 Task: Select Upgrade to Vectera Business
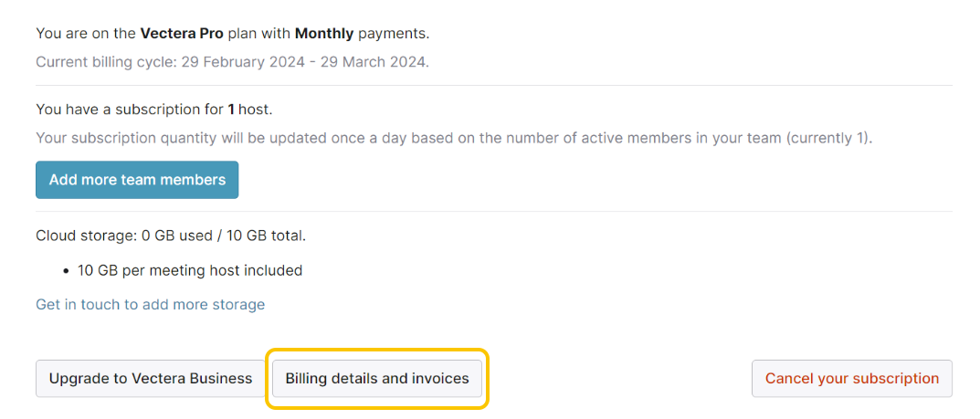coord(151,379)
